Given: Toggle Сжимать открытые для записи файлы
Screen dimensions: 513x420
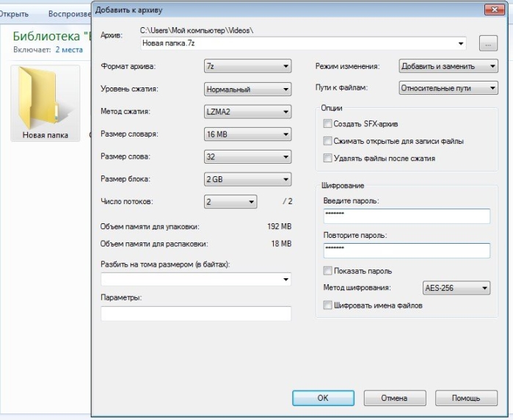Looking at the screenshot, I should [327, 141].
